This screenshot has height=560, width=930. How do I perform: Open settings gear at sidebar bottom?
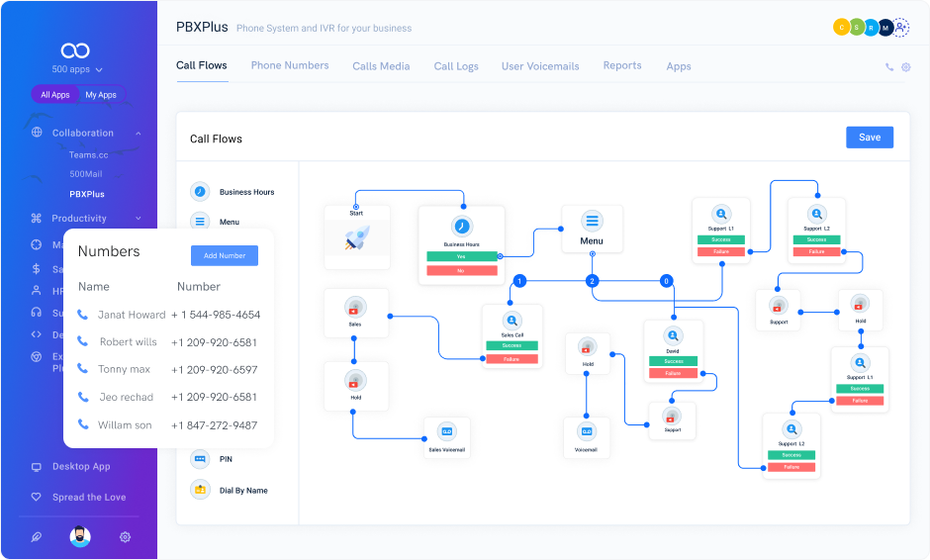pos(125,537)
